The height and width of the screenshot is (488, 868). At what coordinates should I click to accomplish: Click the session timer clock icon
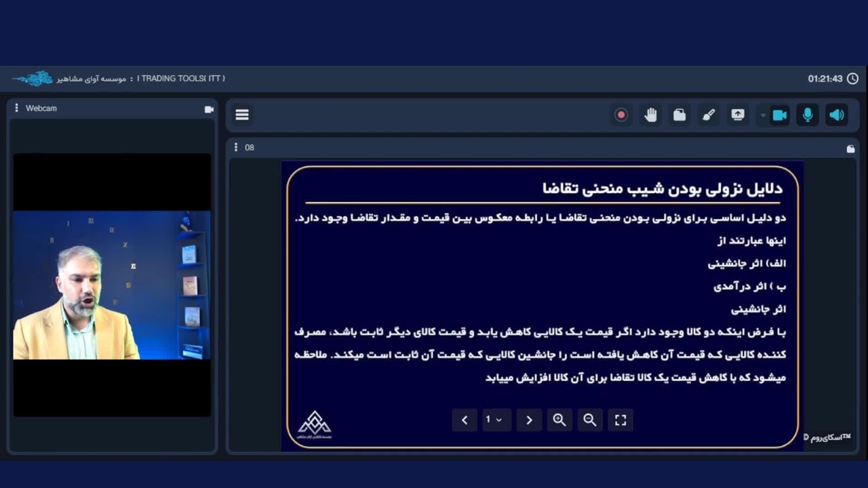[852, 79]
